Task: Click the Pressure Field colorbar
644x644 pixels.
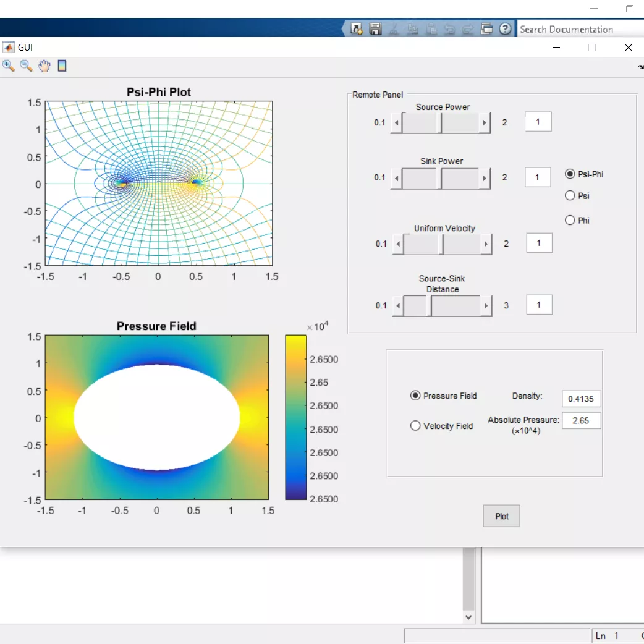Action: click(x=295, y=417)
